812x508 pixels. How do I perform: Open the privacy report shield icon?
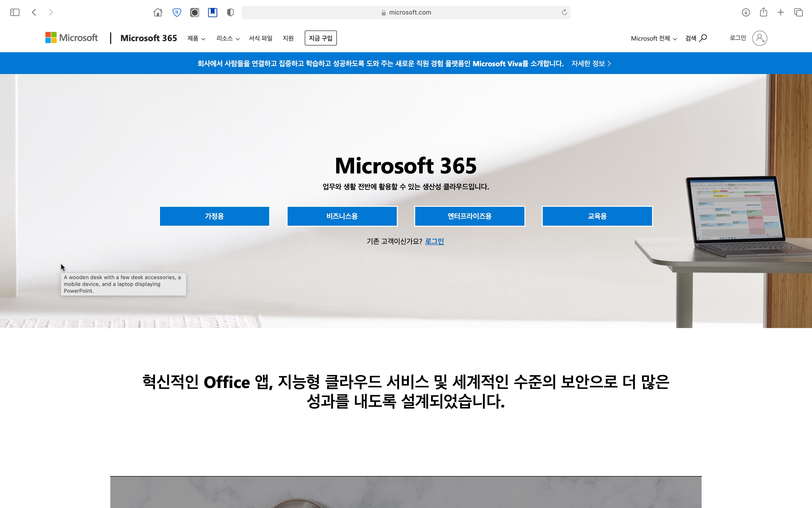click(230, 12)
